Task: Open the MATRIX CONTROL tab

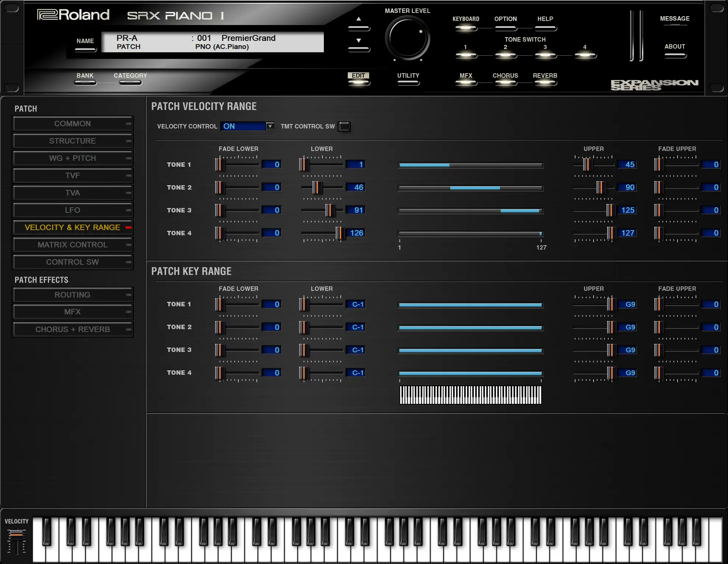Action: [x=73, y=245]
